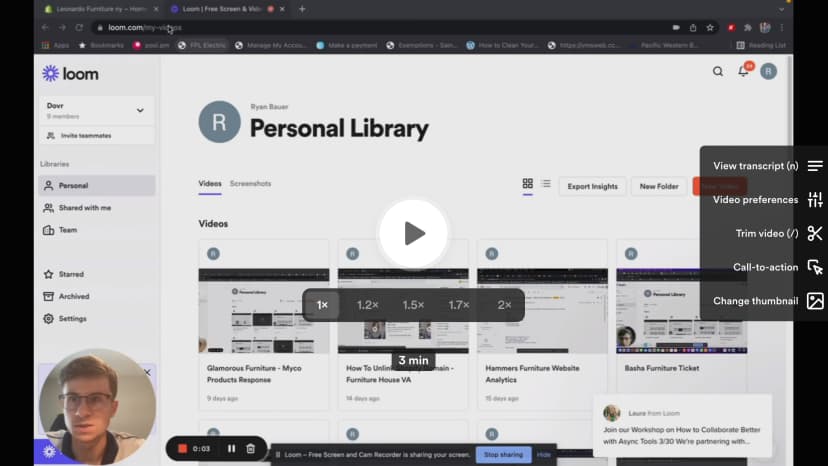Image resolution: width=828 pixels, height=466 pixels.
Task: Open the Laura from Loom message
Action: 682,426
